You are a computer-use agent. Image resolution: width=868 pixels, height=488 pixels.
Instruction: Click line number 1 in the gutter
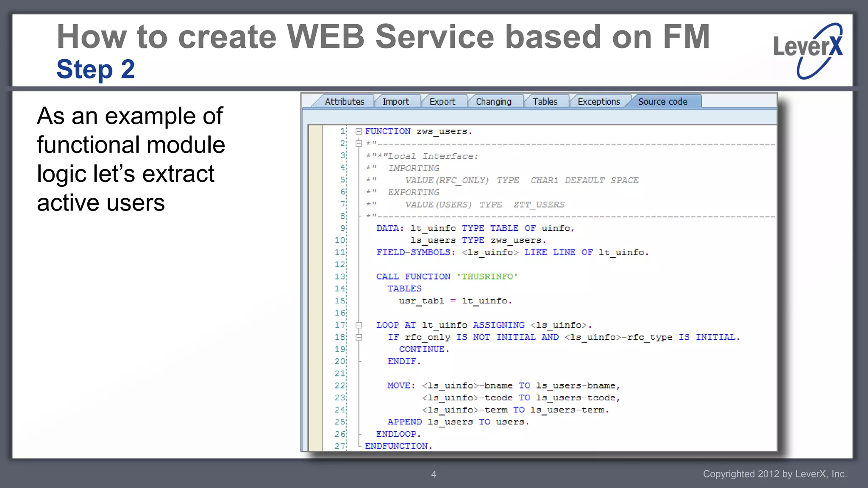342,131
